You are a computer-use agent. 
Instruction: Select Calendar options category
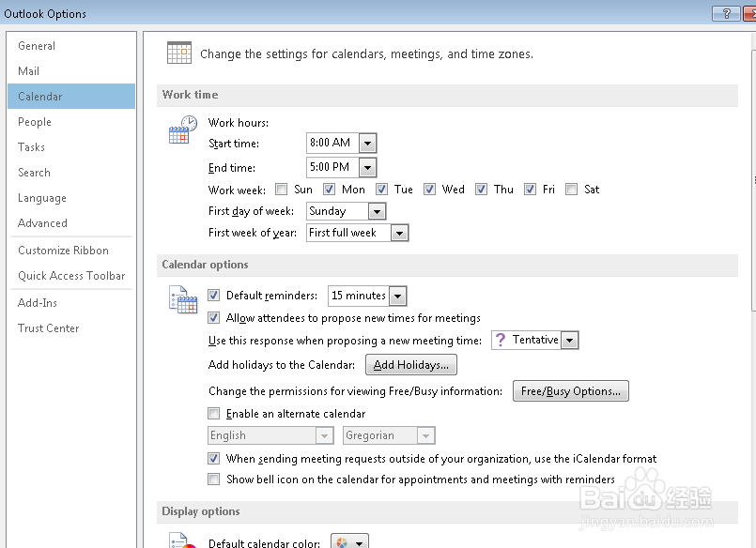tap(71, 97)
